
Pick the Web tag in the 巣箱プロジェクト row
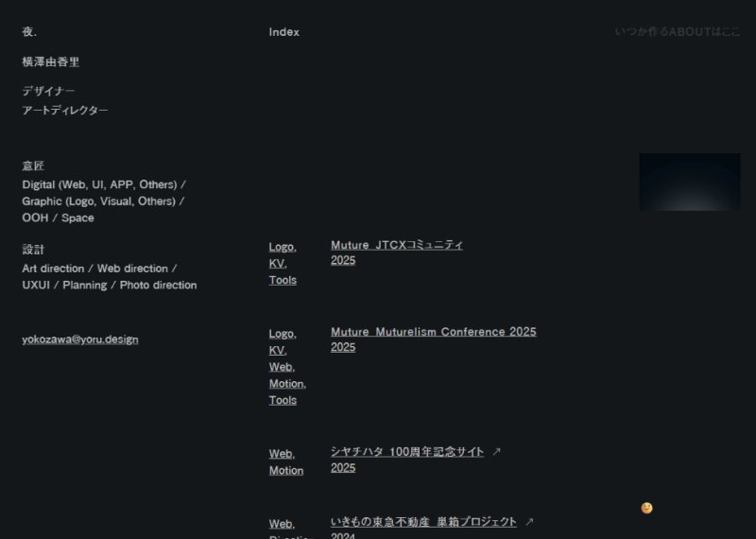coord(281,524)
